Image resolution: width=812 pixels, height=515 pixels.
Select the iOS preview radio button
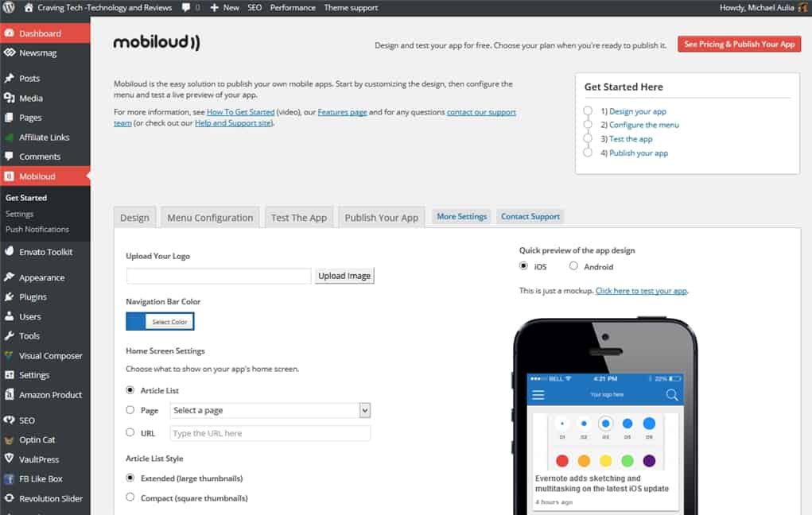523,266
